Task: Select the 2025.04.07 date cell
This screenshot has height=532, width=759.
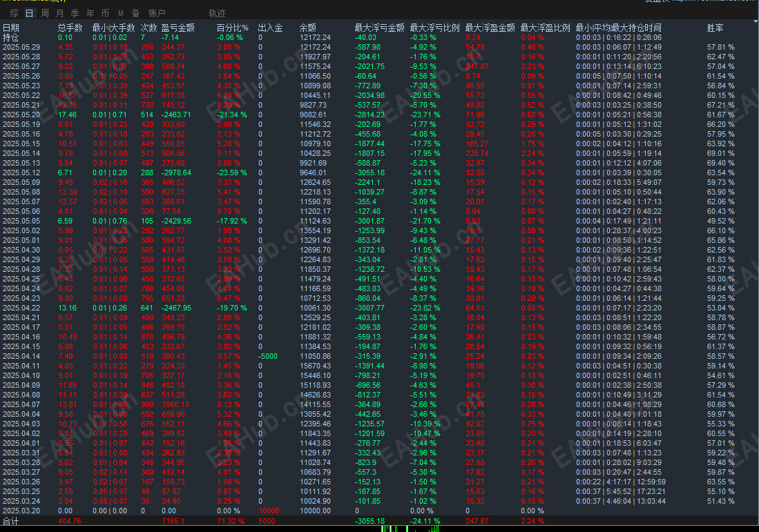Action: (x=21, y=405)
